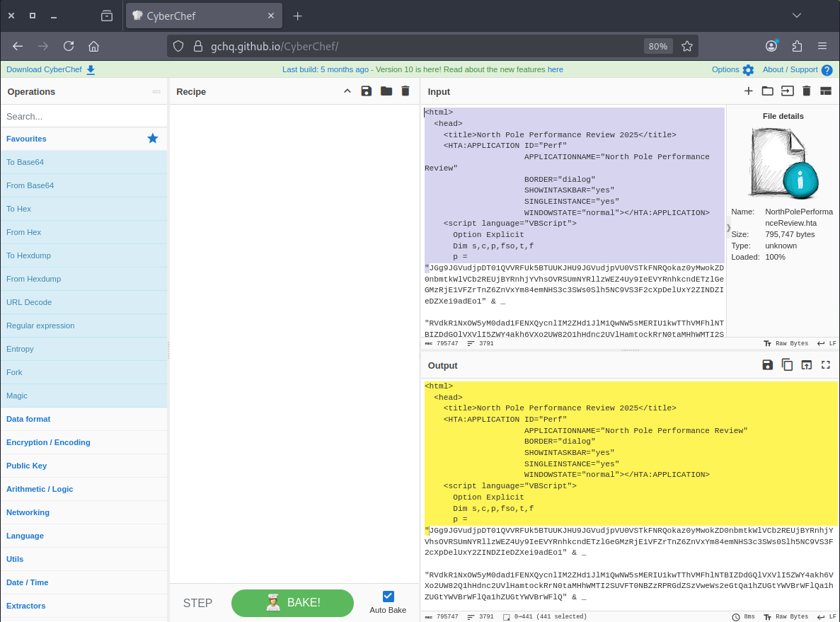The width and height of the screenshot is (840, 622).
Task: Add a new input tab
Action: [748, 91]
